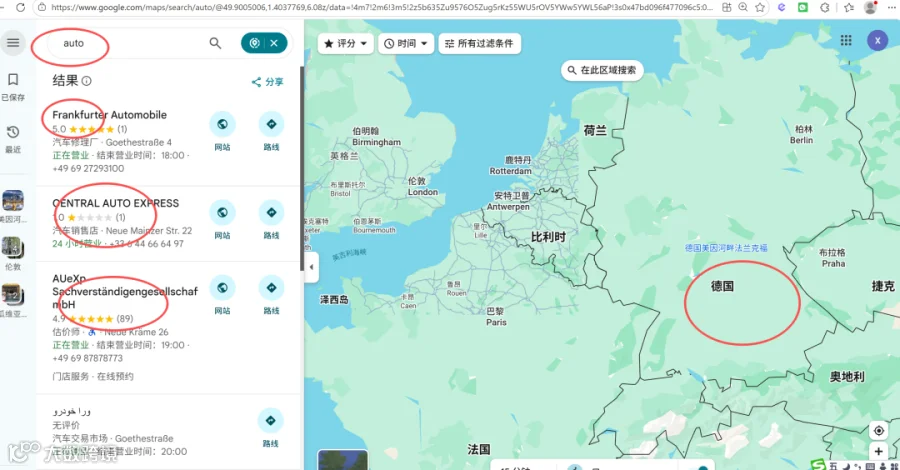The width and height of the screenshot is (900, 470).
Task: Open the 已保存 saved places panel
Action: [13, 86]
